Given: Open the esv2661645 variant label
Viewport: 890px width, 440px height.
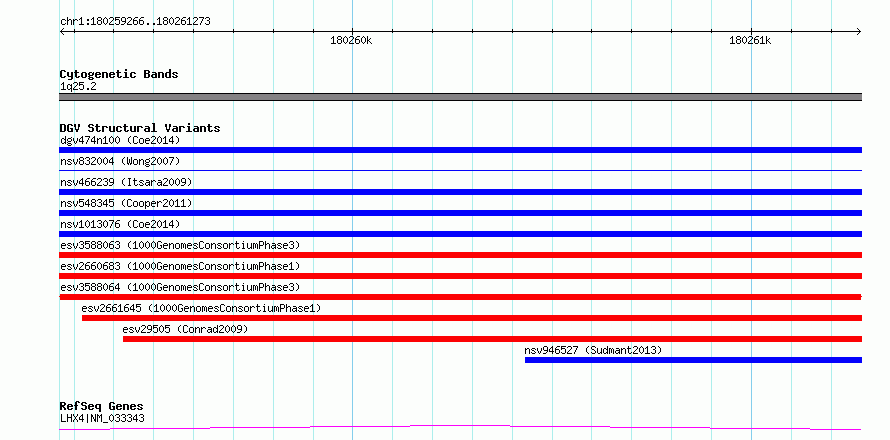Looking at the screenshot, I should point(201,308).
